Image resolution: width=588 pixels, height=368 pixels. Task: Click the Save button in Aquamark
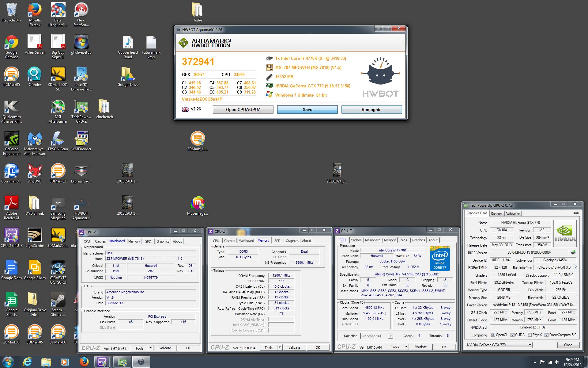pyautogui.click(x=307, y=109)
